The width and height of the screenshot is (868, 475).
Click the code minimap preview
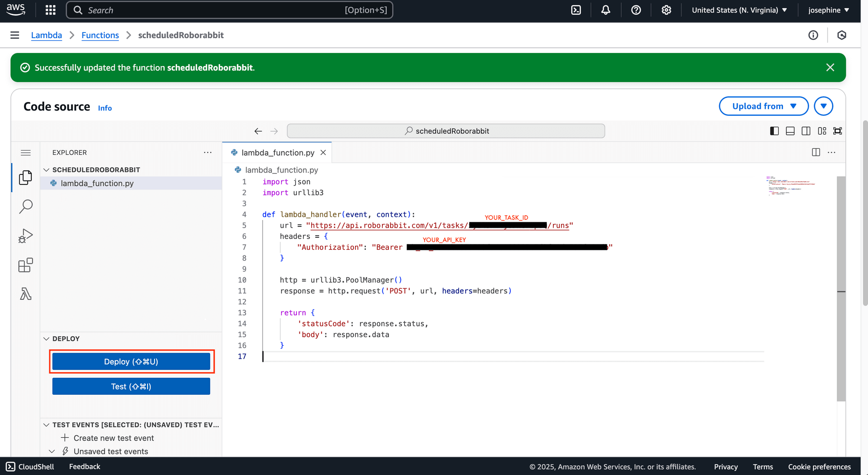coord(791,186)
